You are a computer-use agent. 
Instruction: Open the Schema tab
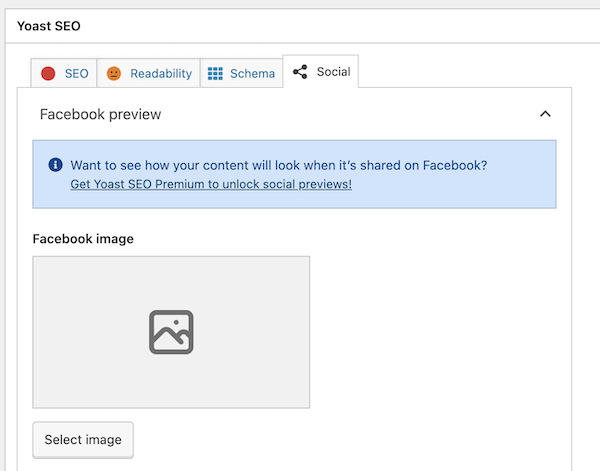click(x=241, y=73)
